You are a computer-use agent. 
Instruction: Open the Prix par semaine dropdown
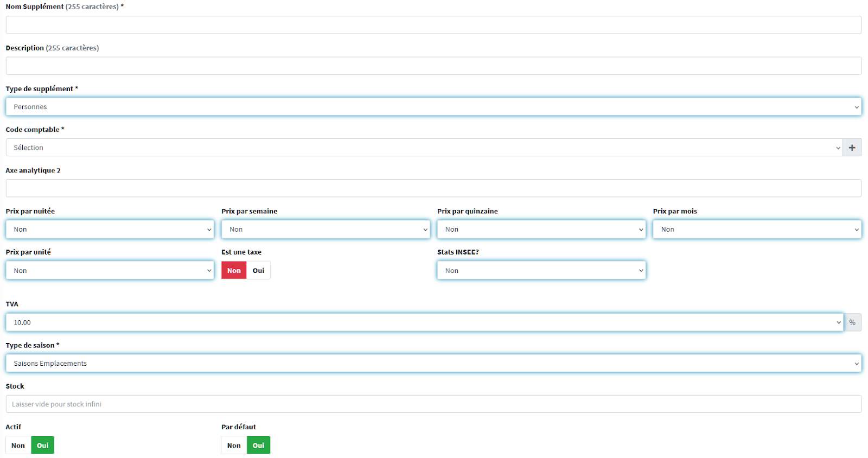(x=325, y=230)
